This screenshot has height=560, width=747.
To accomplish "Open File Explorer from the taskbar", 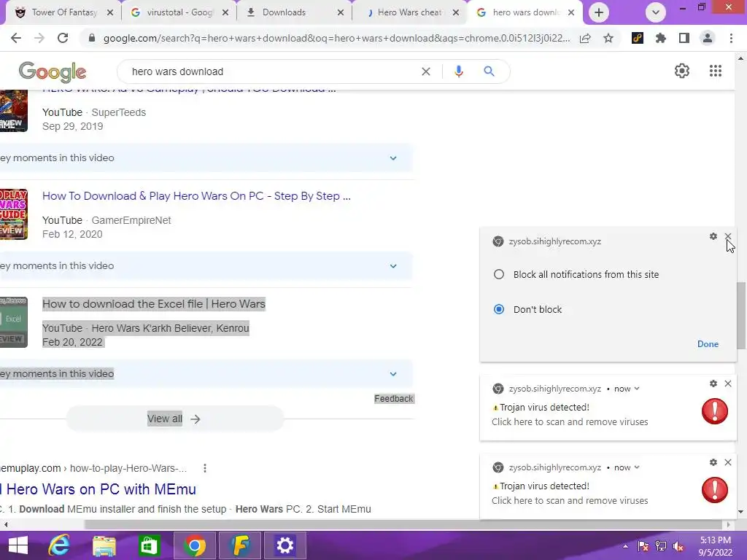I will pyautogui.click(x=104, y=545).
